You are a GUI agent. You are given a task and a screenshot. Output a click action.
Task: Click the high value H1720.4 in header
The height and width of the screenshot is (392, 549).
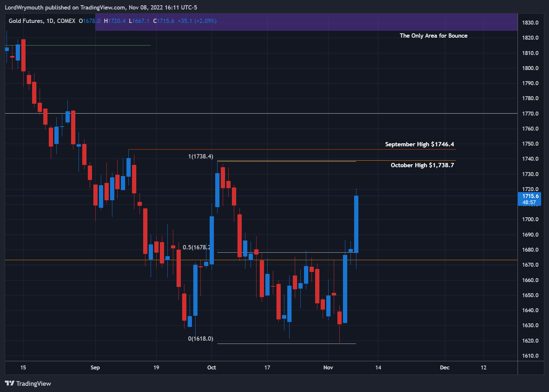pyautogui.click(x=115, y=21)
